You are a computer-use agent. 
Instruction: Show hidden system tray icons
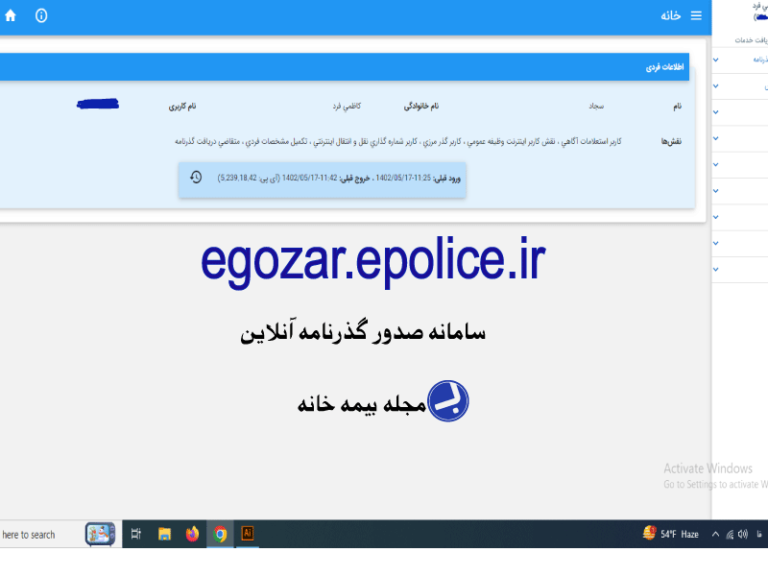click(x=716, y=534)
